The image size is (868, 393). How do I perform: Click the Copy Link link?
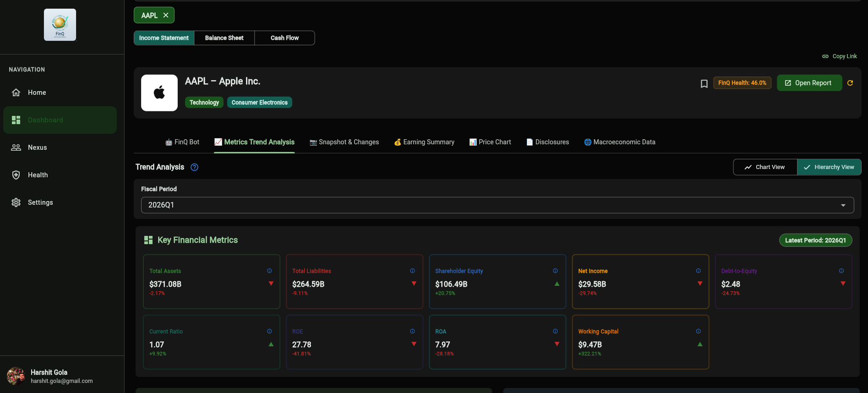pyautogui.click(x=840, y=56)
